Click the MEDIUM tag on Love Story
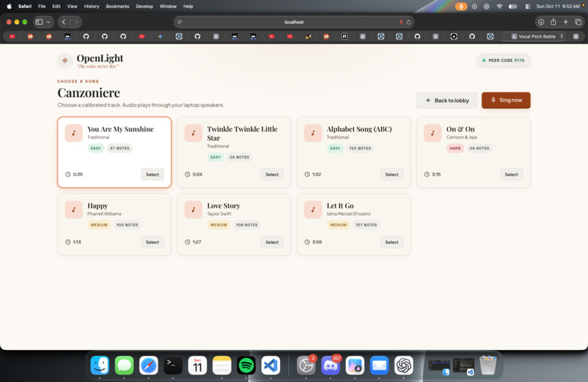 [218, 225]
